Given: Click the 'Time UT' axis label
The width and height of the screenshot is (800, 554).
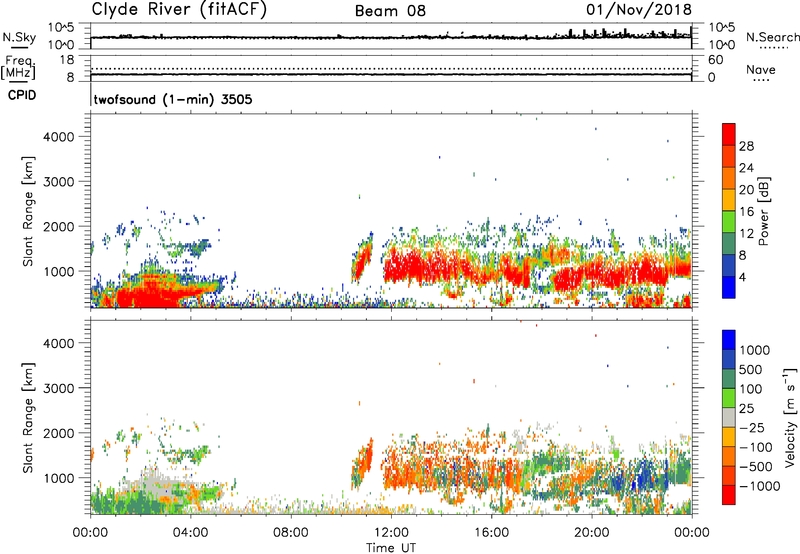Looking at the screenshot, I should coord(391,548).
